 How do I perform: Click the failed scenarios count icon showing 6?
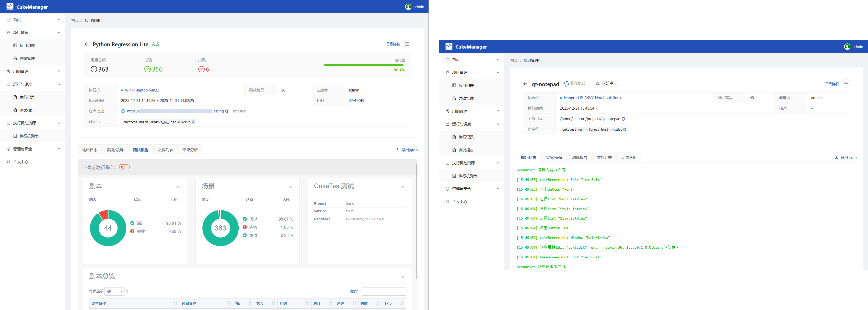[201, 70]
